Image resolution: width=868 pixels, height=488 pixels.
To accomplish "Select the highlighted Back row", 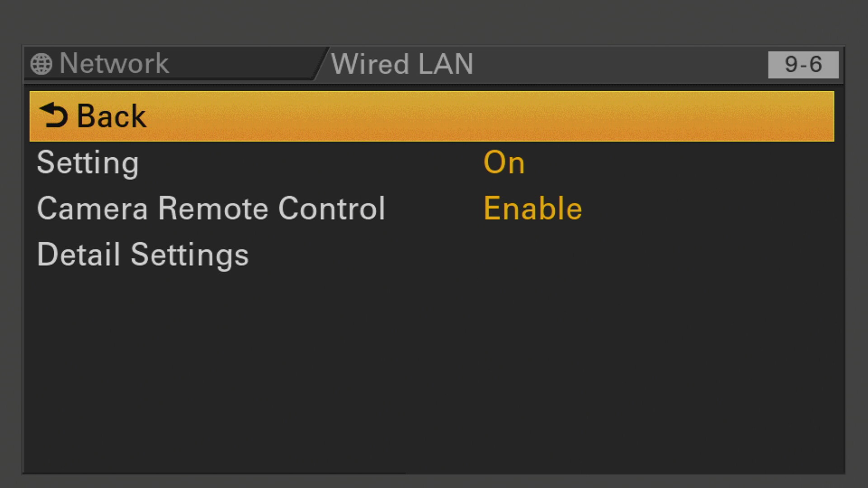I will (x=432, y=116).
